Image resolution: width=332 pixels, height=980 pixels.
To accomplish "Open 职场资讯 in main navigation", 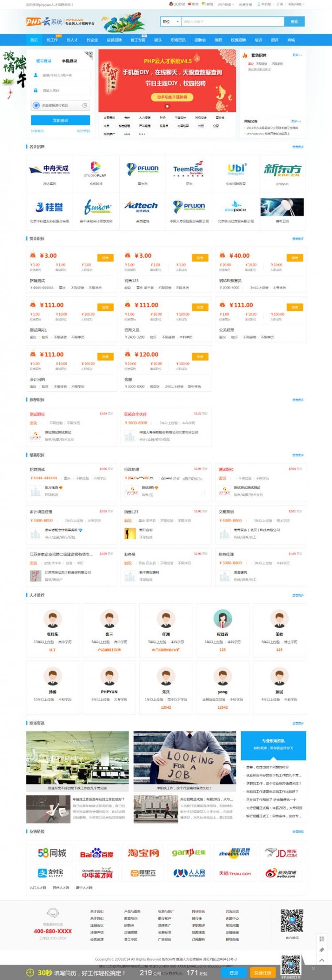I will [x=178, y=40].
